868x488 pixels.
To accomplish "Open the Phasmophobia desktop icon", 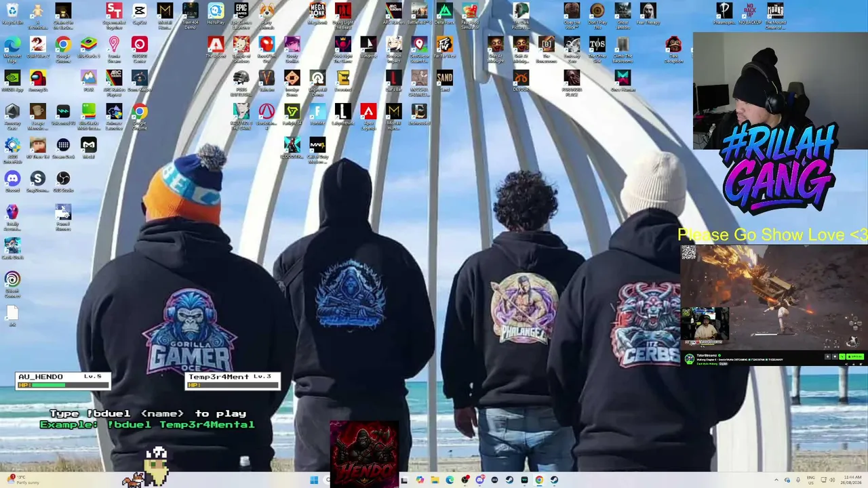I will pyautogui.click(x=724, y=14).
